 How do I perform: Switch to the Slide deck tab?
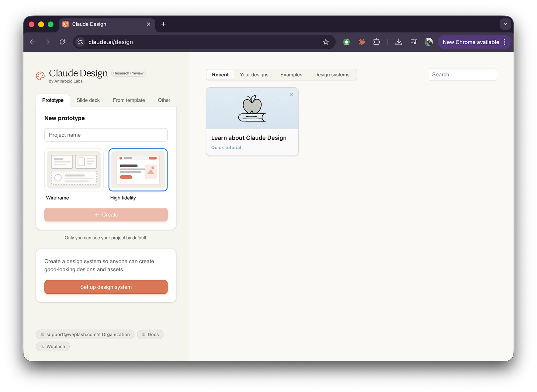88,100
